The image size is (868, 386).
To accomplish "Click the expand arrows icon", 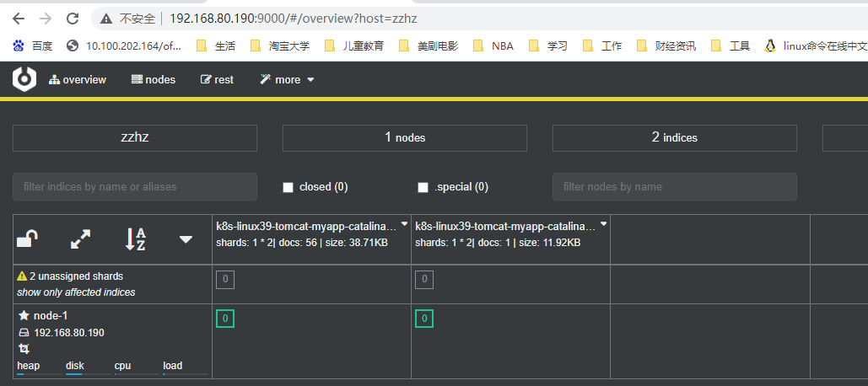I will pos(81,239).
